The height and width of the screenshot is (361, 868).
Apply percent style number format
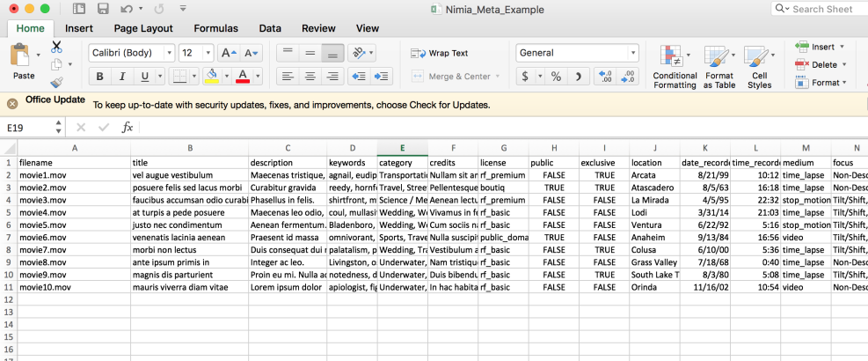tap(556, 77)
